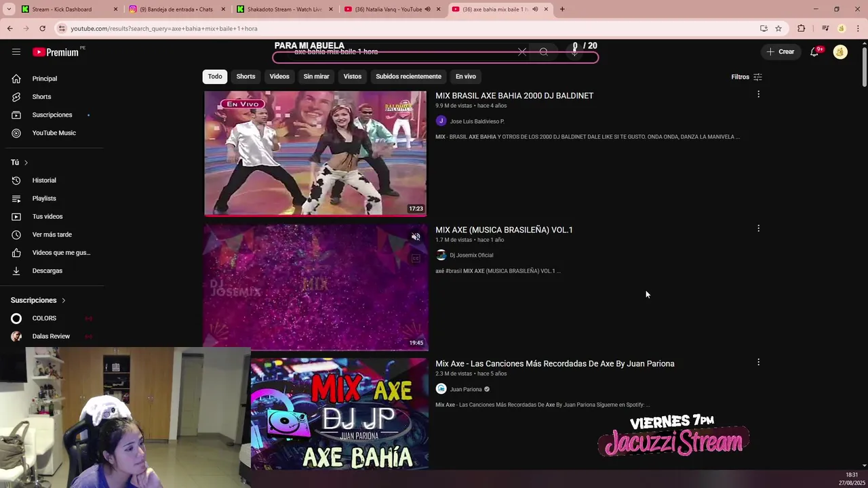Open the Filtros search filters panel
868x488 pixels.
[x=747, y=77]
